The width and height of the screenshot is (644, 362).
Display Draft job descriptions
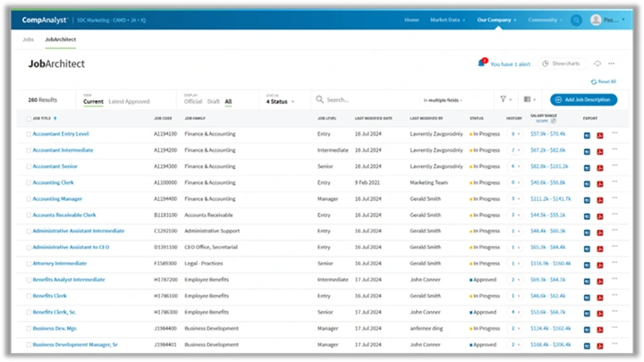[213, 101]
